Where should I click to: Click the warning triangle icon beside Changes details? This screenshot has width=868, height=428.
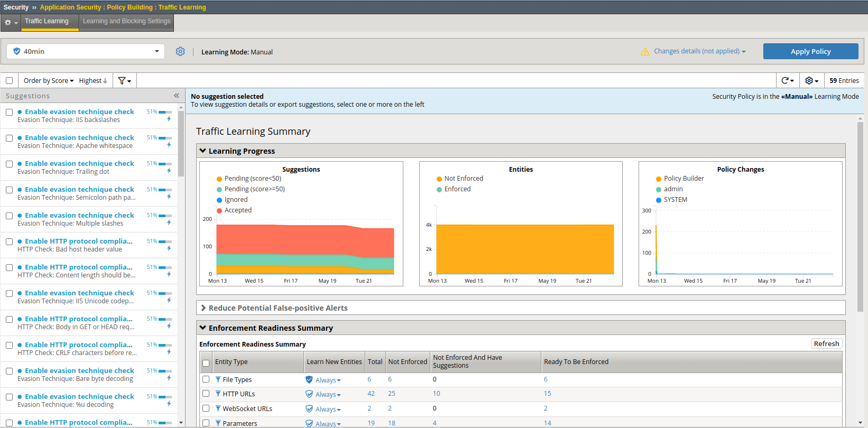pos(645,52)
